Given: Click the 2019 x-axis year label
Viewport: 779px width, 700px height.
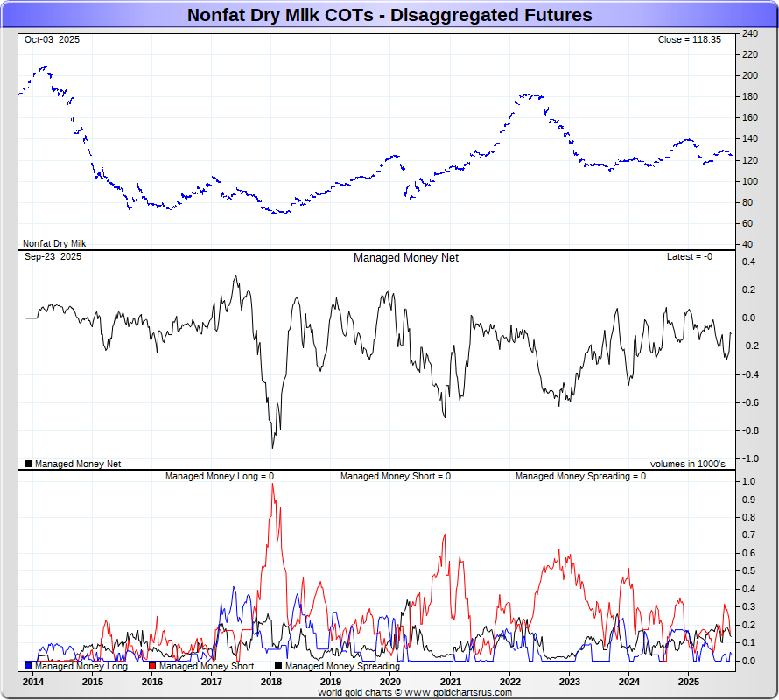Looking at the screenshot, I should click(331, 682).
